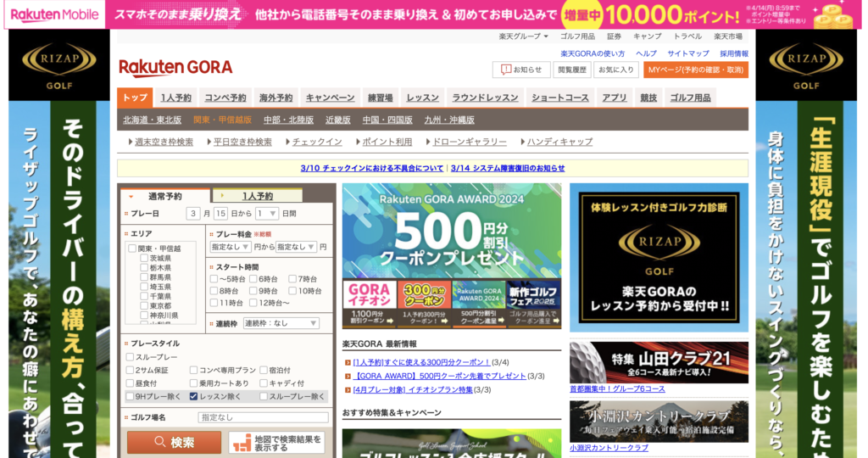Open the 新作ゴルフフェア 2025 thumbnail
Screen dimensions: 868x458
pyautogui.click(x=533, y=304)
